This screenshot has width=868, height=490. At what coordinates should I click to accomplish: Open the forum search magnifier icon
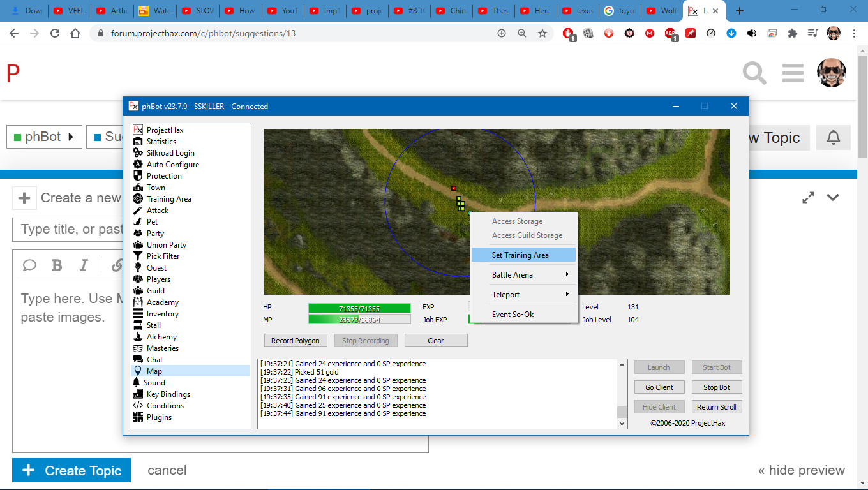(x=754, y=73)
